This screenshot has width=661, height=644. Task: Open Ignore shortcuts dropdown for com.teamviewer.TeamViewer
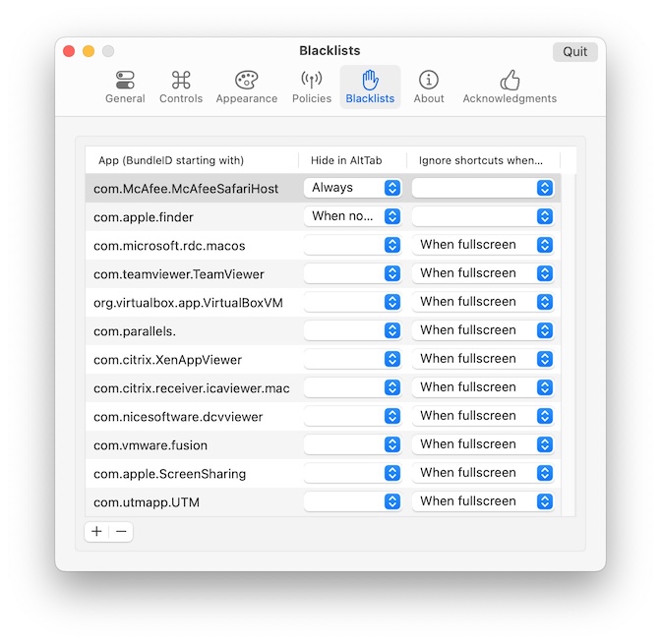482,273
